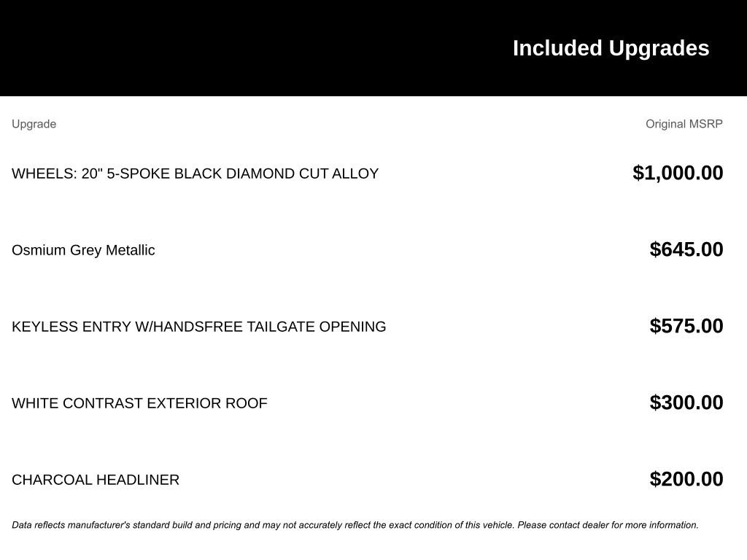Select the White Contrast Exterior Roof upgrade
747x560 pixels.
click(139, 403)
